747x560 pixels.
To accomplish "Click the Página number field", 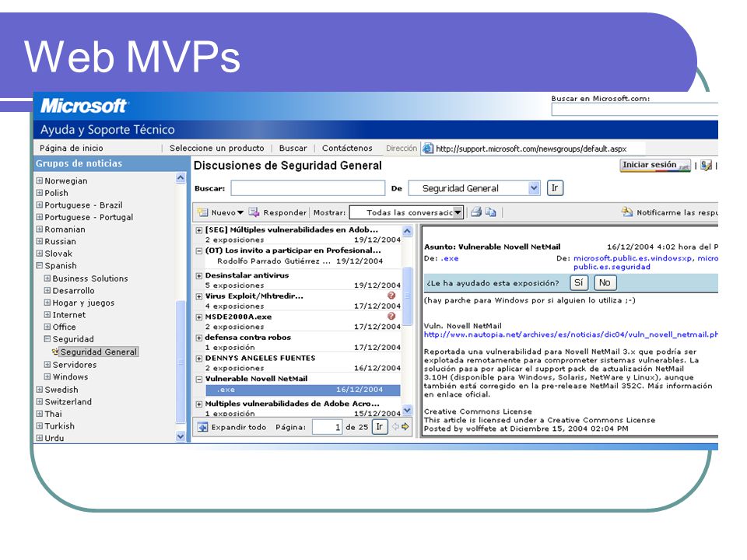I will [x=328, y=427].
